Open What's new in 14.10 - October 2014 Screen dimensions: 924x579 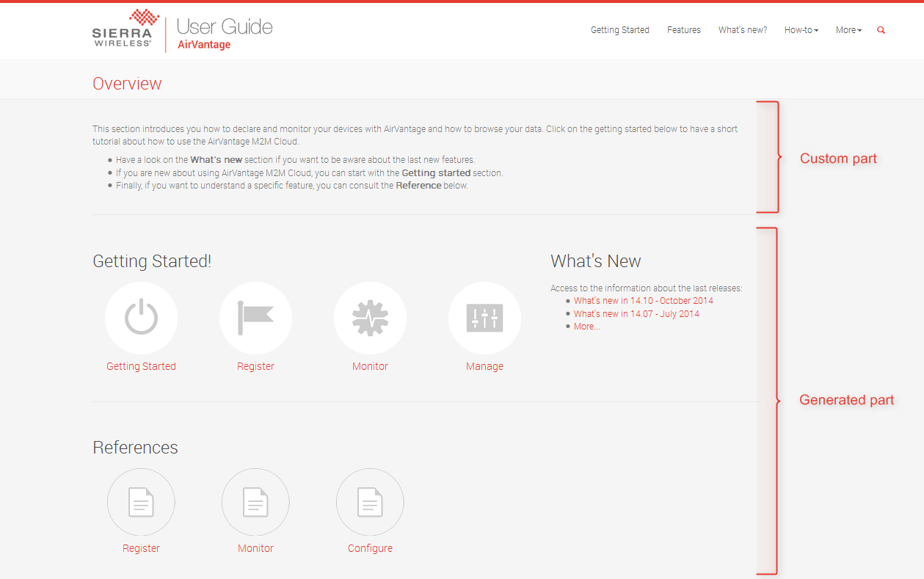(644, 301)
